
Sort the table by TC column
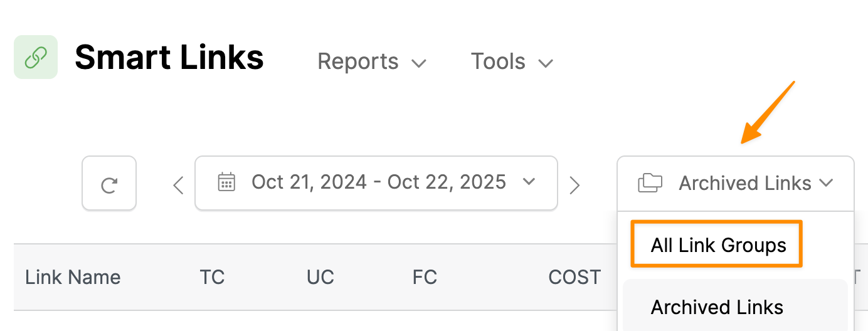click(x=212, y=277)
